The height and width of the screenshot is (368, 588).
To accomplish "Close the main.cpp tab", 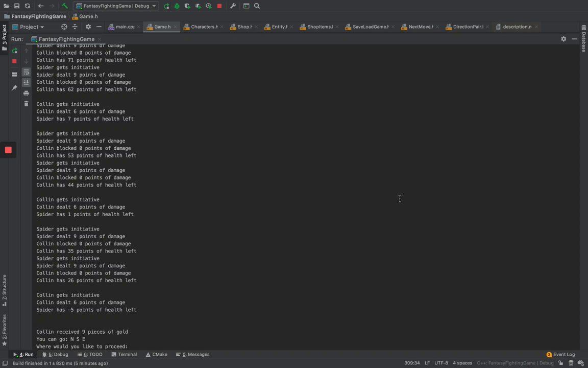I will [x=139, y=27].
